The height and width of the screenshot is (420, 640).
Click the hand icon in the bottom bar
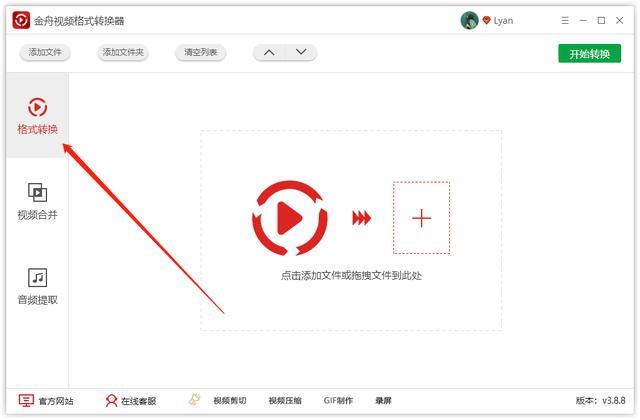click(x=195, y=400)
